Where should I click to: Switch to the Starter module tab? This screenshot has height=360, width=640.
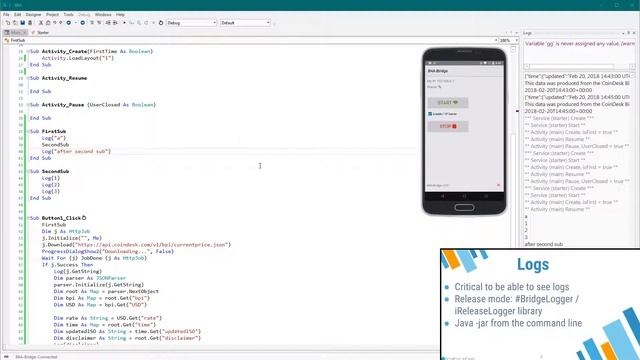tap(40, 32)
